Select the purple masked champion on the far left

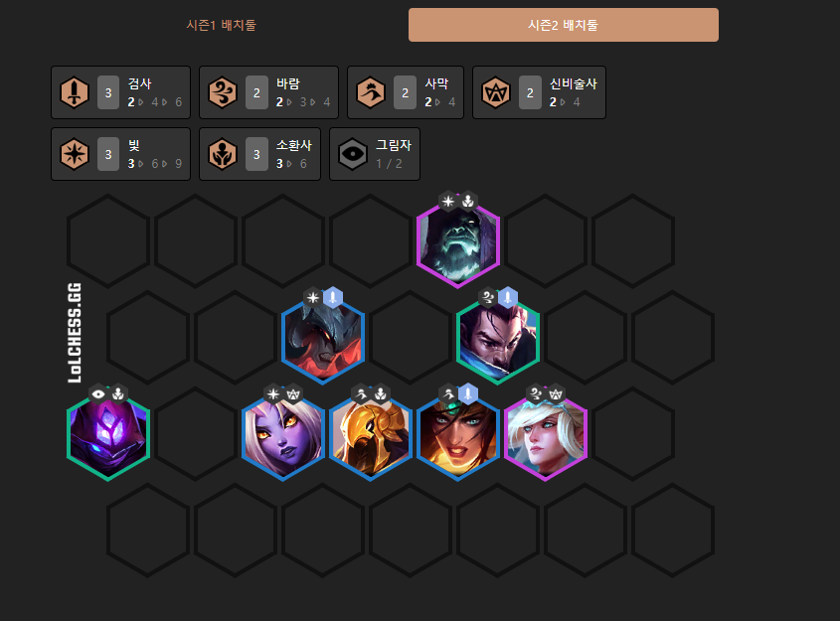pyautogui.click(x=108, y=435)
